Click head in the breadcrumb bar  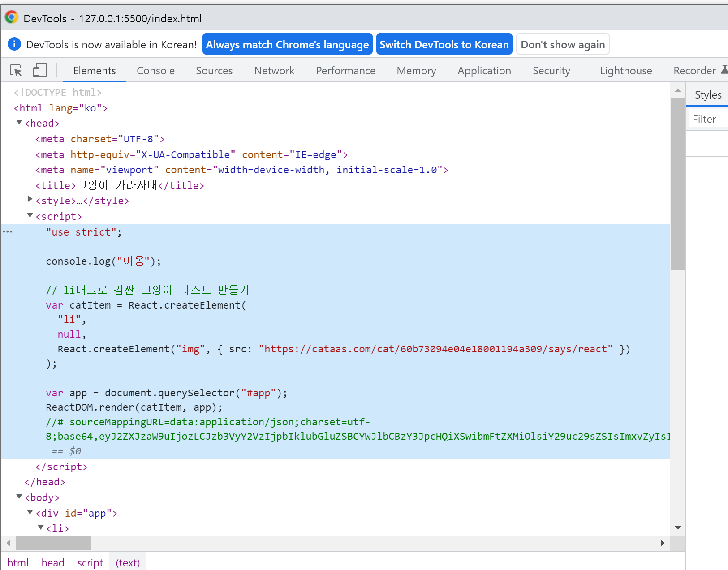[53, 563]
